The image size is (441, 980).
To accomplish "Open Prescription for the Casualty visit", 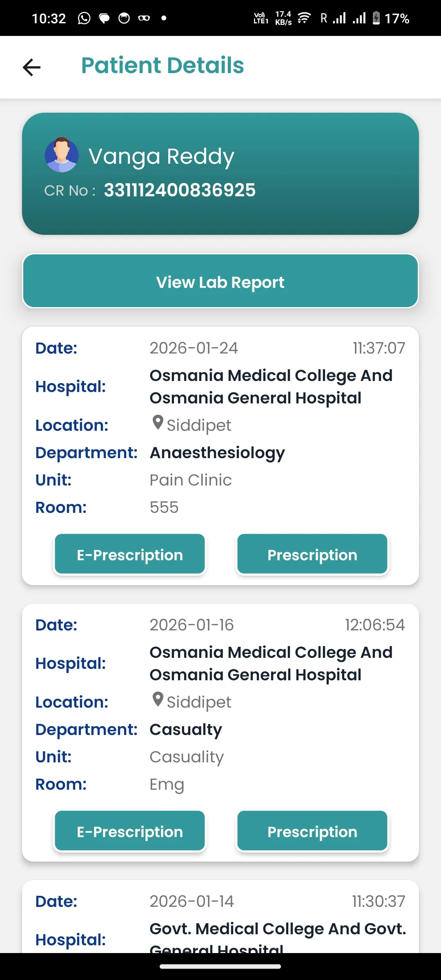I will pos(312,831).
